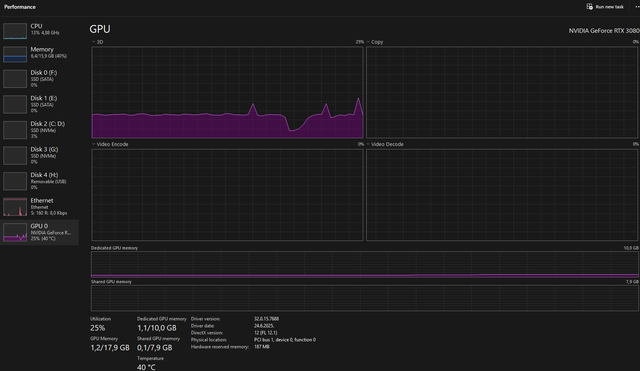
Task: Click the 7,9 GB shared memory maximum label
Action: coord(632,282)
